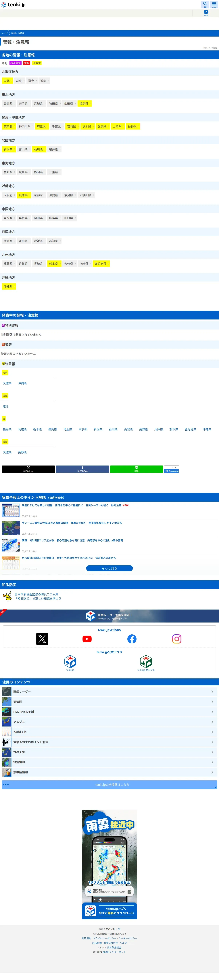
Task: Click the tenki.jp logo
Action: click(13, 5)
